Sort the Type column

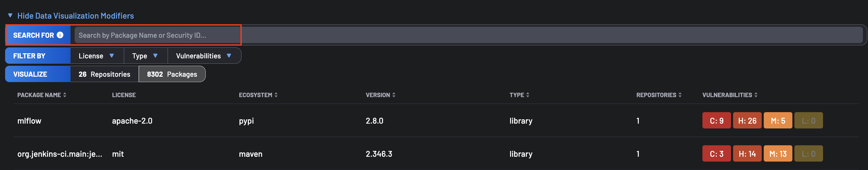click(x=528, y=95)
